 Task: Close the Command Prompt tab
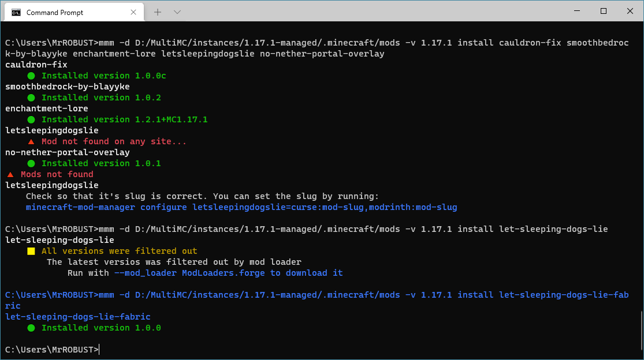(x=133, y=12)
